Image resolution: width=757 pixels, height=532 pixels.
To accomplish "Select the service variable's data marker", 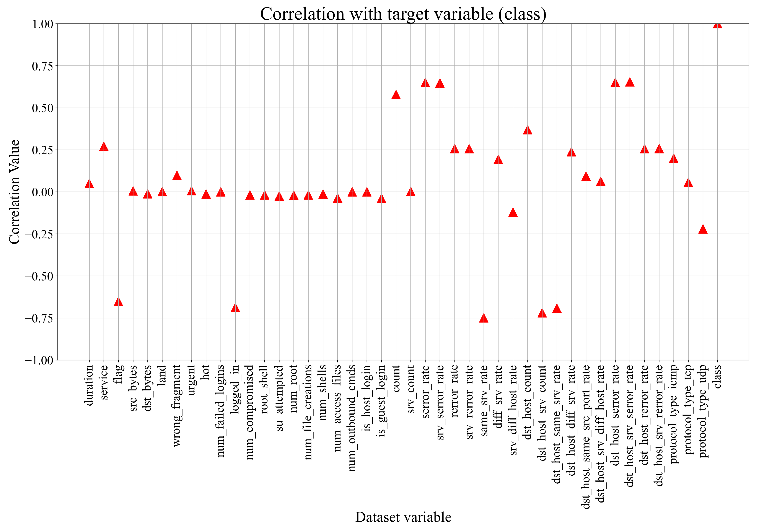I will (104, 147).
